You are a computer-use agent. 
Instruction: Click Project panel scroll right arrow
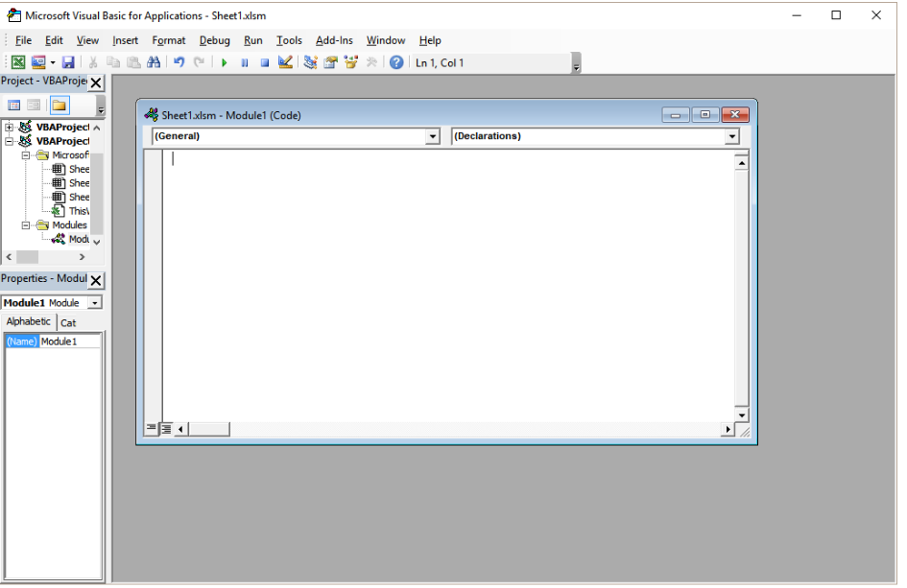83,257
